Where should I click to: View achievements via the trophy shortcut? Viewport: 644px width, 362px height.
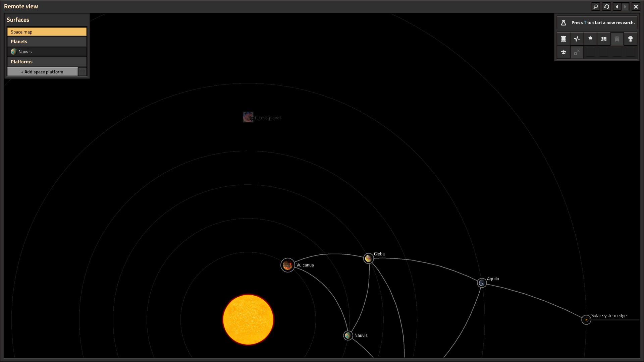(x=631, y=39)
